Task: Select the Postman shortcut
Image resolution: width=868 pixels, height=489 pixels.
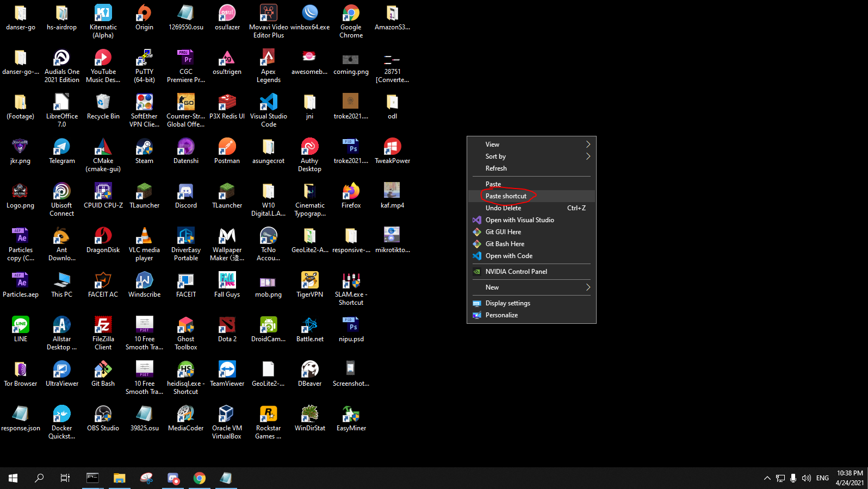Action: pyautogui.click(x=227, y=151)
